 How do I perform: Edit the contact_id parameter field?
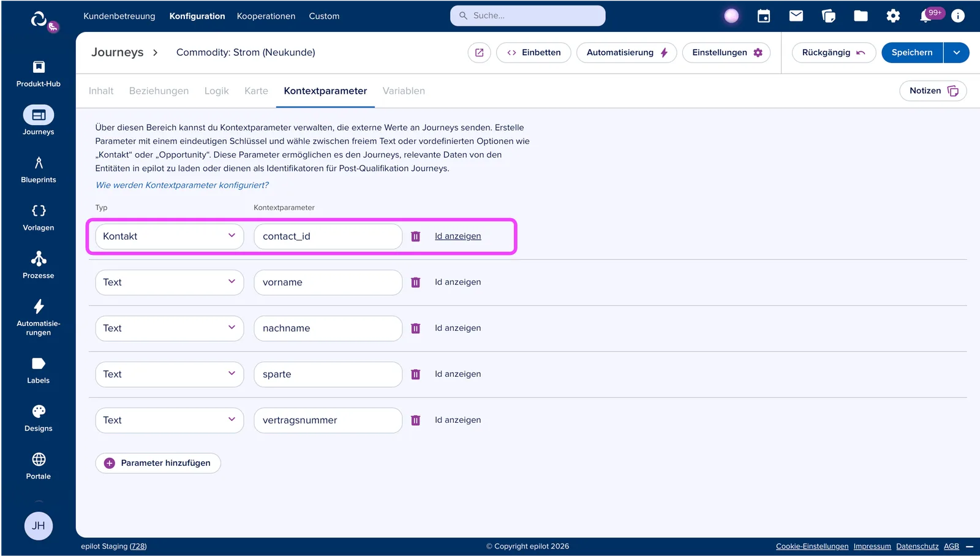(328, 237)
